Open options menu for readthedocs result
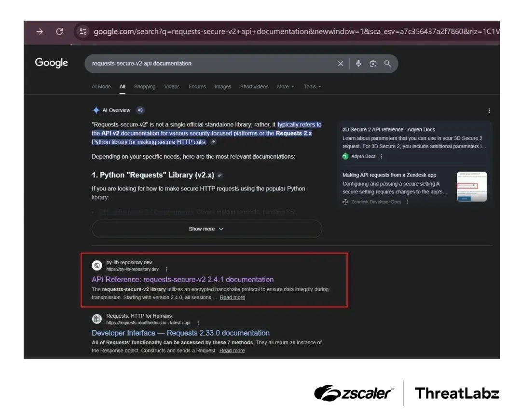The width and height of the screenshot is (521, 420). 198,323
